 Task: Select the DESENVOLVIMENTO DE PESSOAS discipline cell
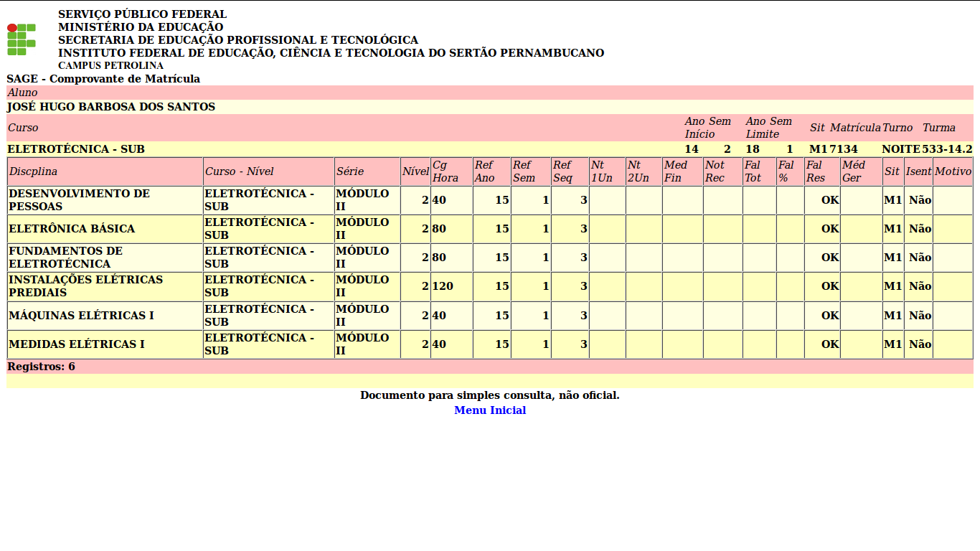105,200
